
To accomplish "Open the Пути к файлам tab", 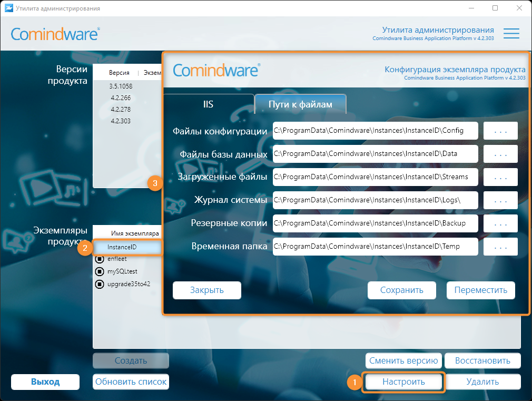I will [x=300, y=104].
